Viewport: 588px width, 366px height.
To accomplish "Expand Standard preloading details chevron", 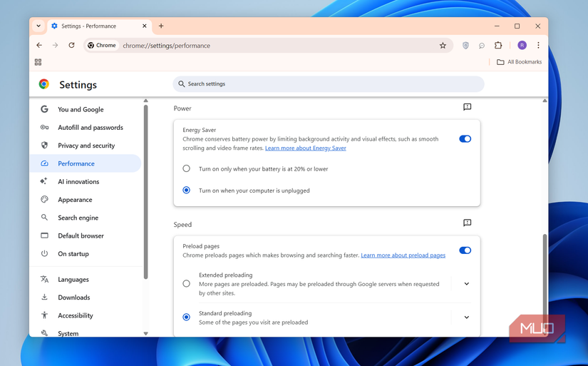I will (467, 317).
